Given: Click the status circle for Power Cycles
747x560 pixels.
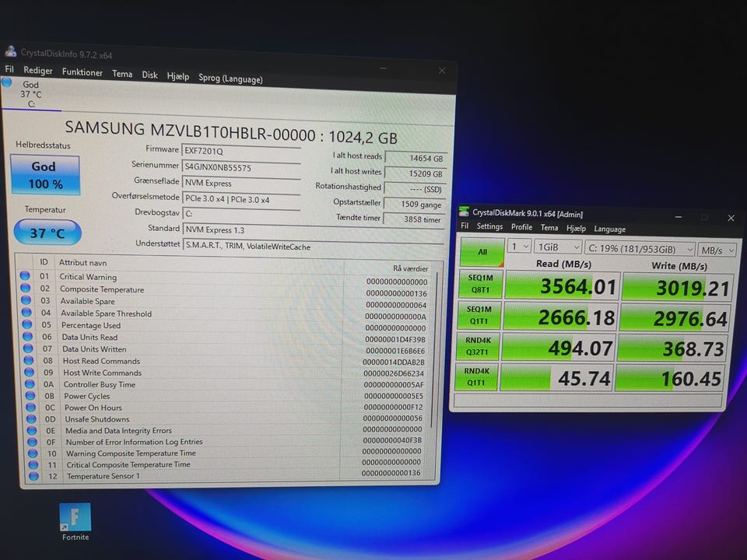Looking at the screenshot, I should point(30,395).
